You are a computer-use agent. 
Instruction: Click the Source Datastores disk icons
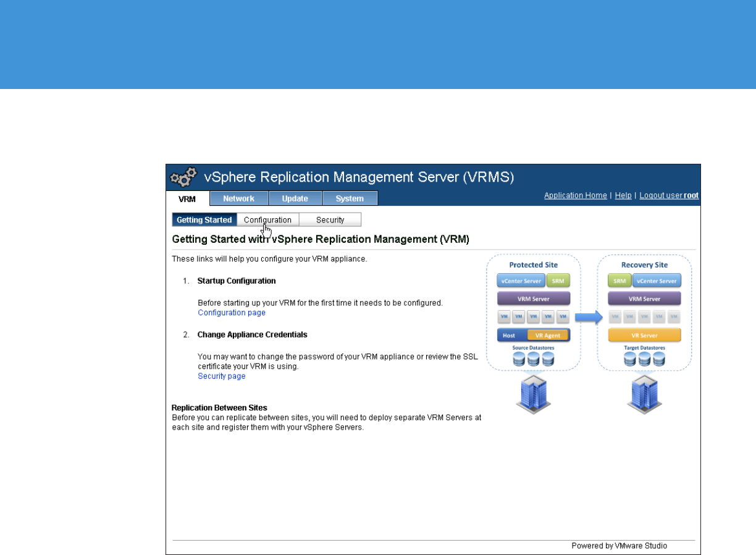(534, 359)
